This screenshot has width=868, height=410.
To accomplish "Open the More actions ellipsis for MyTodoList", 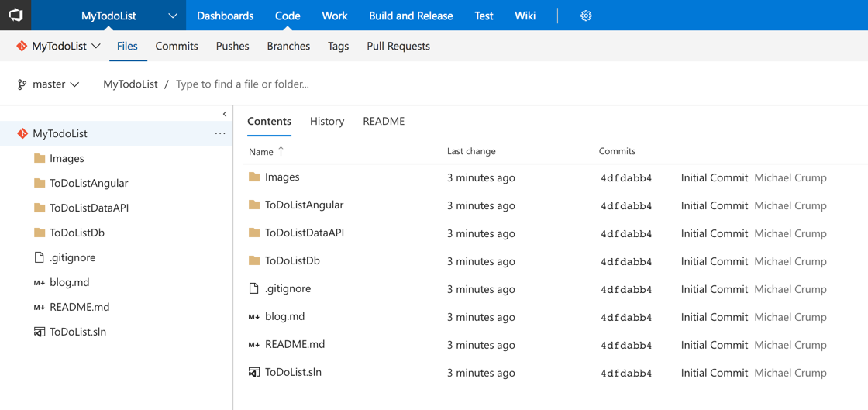I will tap(220, 133).
